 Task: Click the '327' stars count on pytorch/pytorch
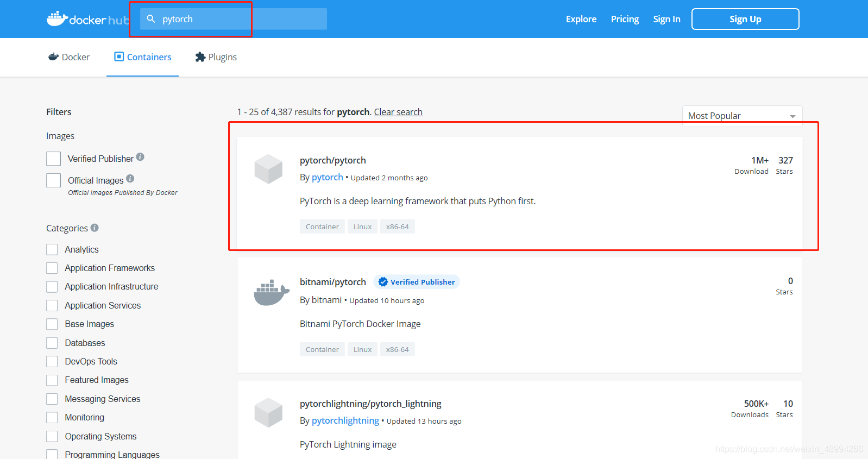click(785, 160)
